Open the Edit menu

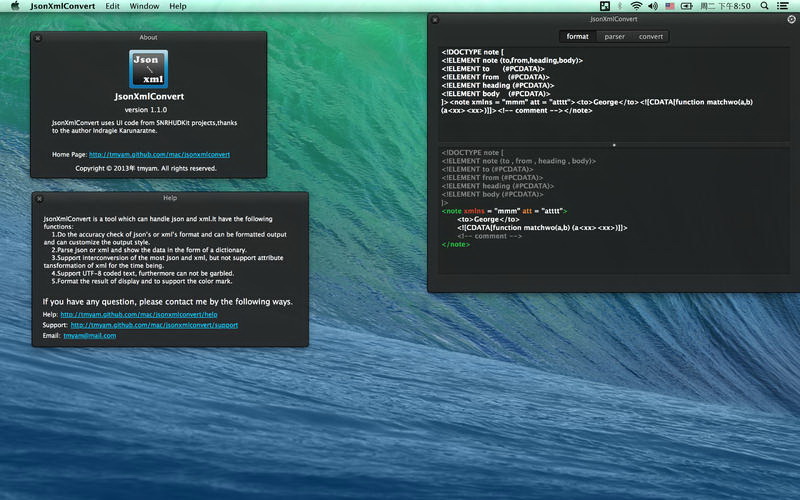[x=112, y=6]
